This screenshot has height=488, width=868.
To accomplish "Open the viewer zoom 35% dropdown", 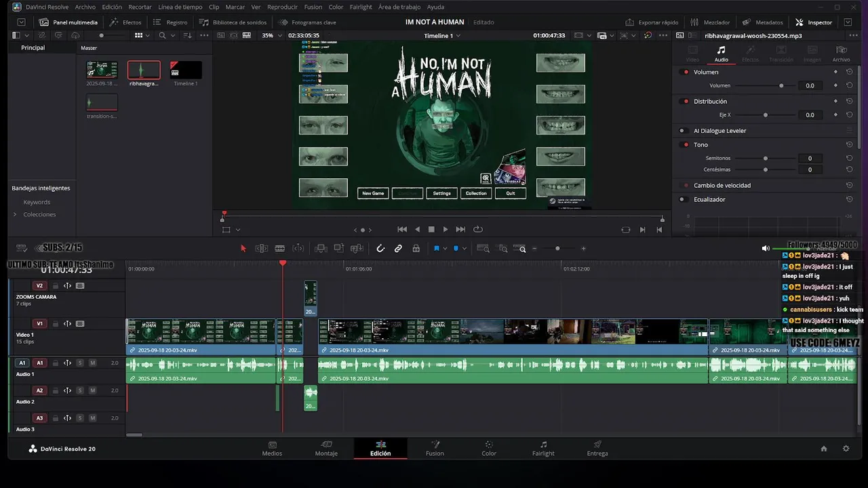I will point(271,35).
